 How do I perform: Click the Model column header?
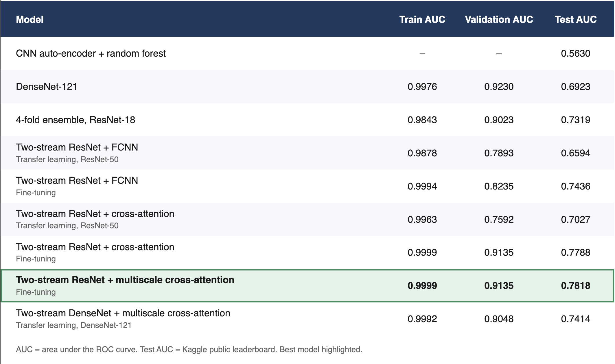[30, 19]
